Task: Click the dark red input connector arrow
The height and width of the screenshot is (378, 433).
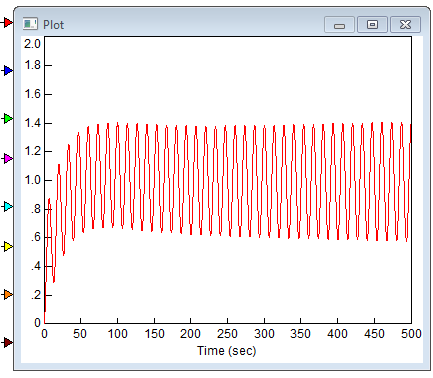Action: coord(8,342)
